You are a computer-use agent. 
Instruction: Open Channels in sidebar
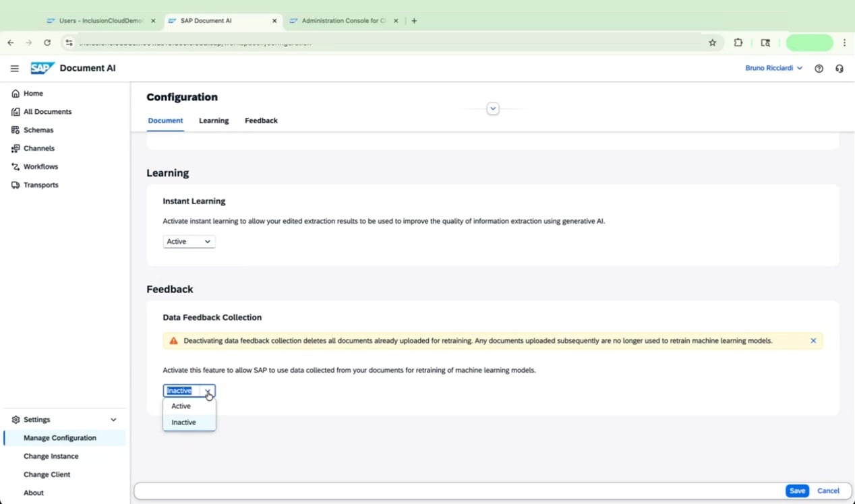pos(65,148)
